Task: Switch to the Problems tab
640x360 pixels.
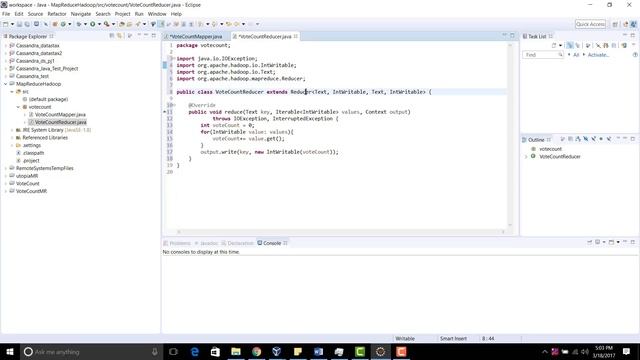Action: click(x=178, y=243)
